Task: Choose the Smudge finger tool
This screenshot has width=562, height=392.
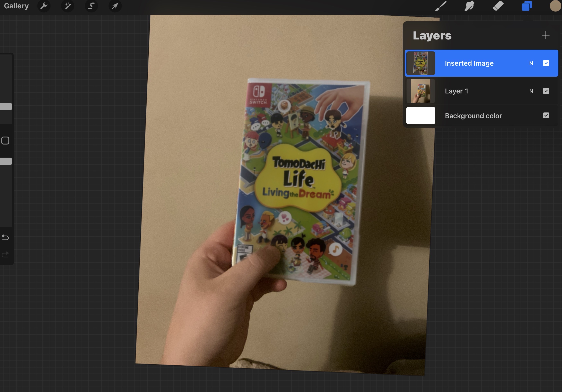Action: tap(469, 6)
